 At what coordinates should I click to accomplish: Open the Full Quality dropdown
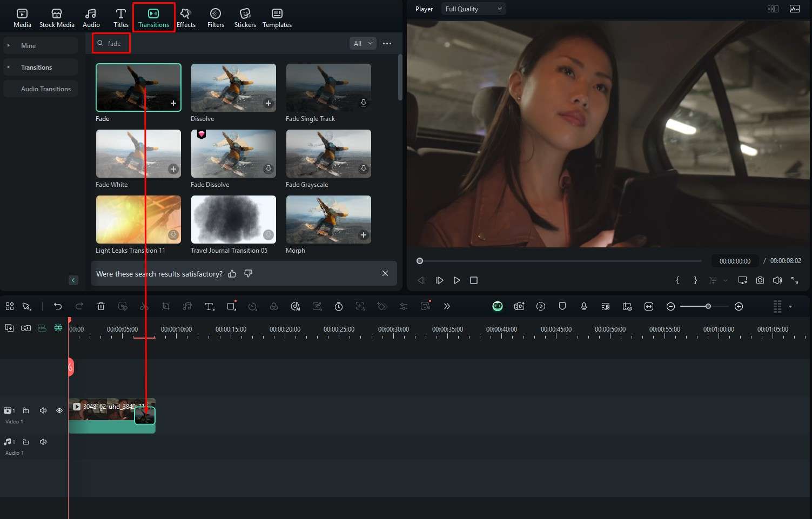473,9
